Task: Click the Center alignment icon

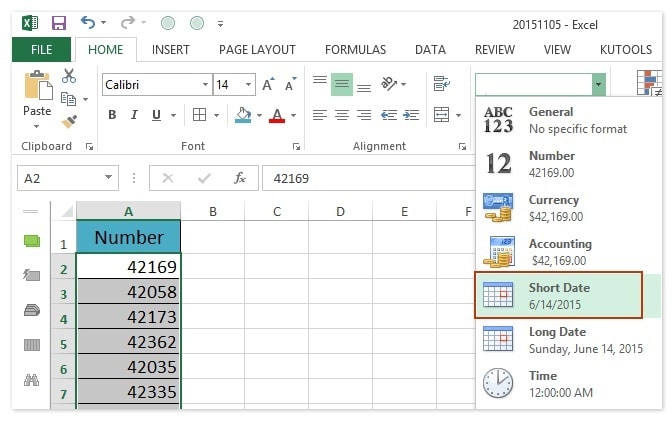Action: coord(342,115)
